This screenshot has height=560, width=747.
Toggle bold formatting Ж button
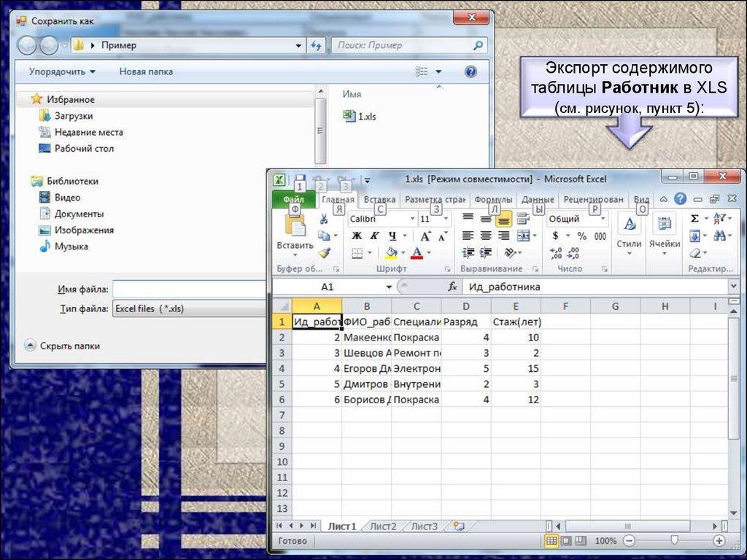[x=357, y=236]
